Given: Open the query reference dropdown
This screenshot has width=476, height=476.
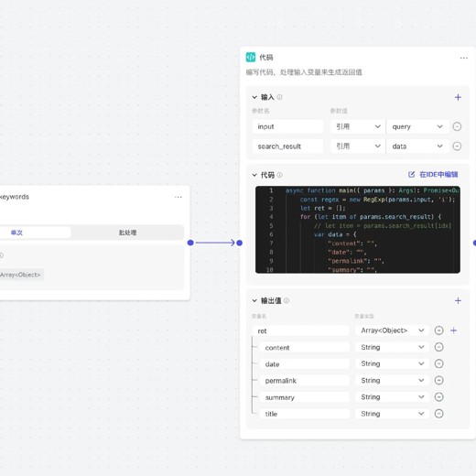Looking at the screenshot, I should pos(417,126).
